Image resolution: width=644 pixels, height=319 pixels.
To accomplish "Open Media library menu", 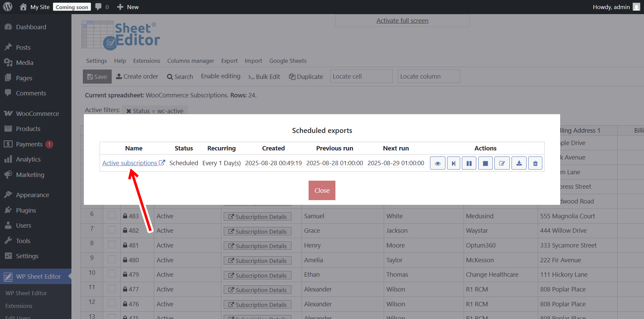I will click(x=24, y=62).
